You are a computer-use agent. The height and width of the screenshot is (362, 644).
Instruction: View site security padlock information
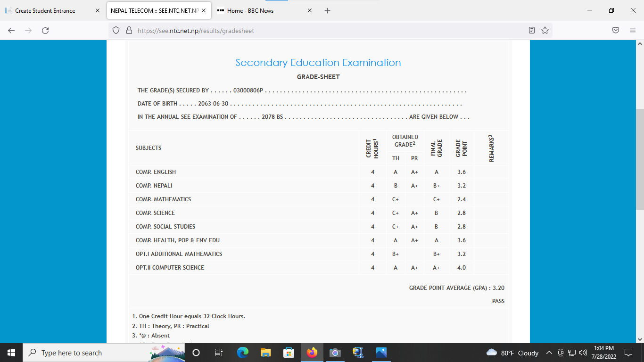[x=129, y=30]
